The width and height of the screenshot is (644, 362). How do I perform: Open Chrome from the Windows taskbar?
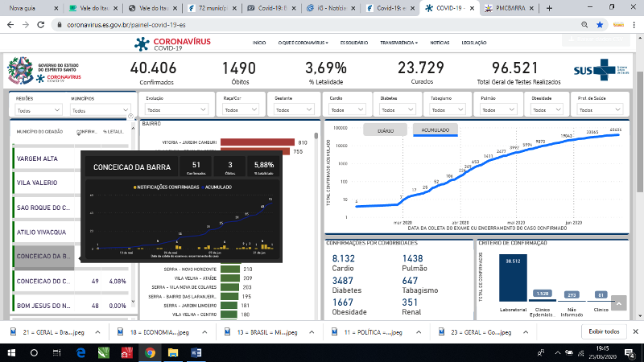click(150, 352)
